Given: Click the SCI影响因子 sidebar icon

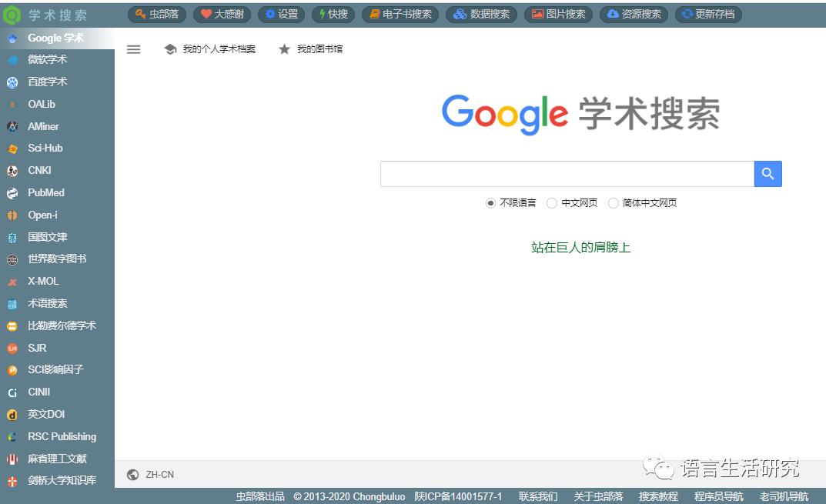Looking at the screenshot, I should 12,371.
